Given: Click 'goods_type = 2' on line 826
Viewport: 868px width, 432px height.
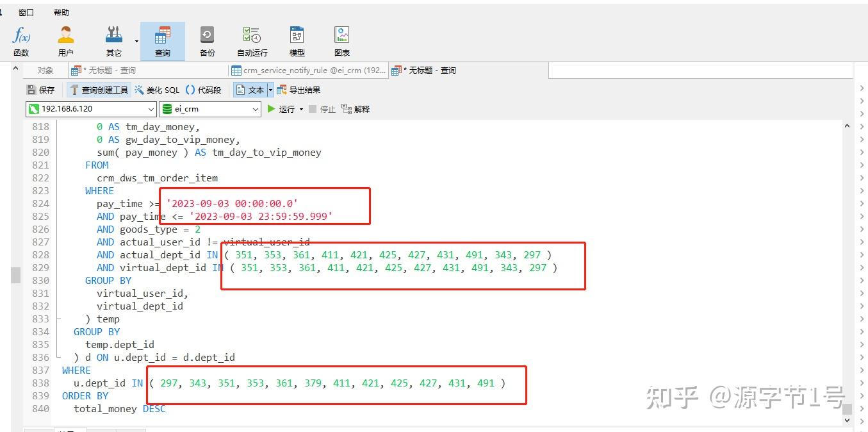Looking at the screenshot, I should [160, 229].
